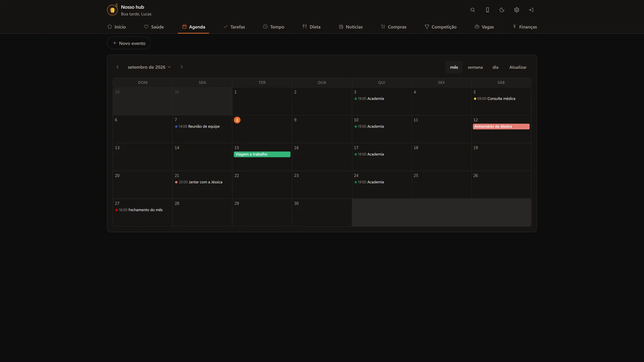Select day 30 of September
Viewport: 644px width, 362px height.
click(322, 212)
